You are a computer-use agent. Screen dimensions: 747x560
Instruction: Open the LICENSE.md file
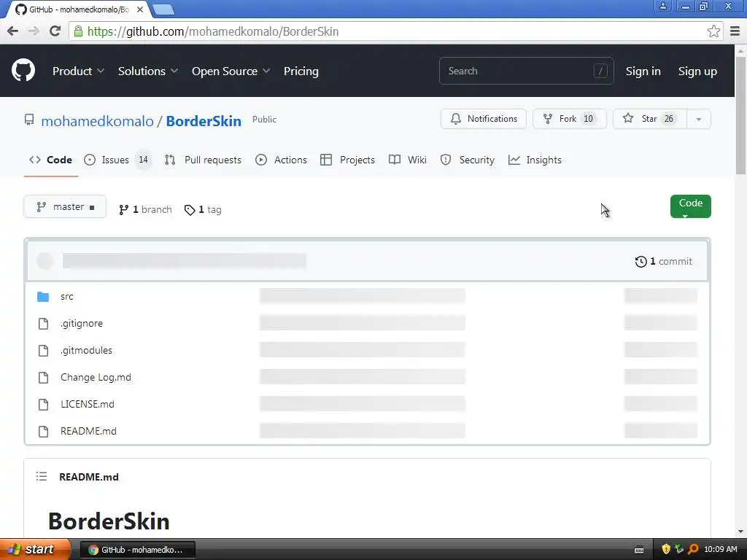[x=88, y=404]
